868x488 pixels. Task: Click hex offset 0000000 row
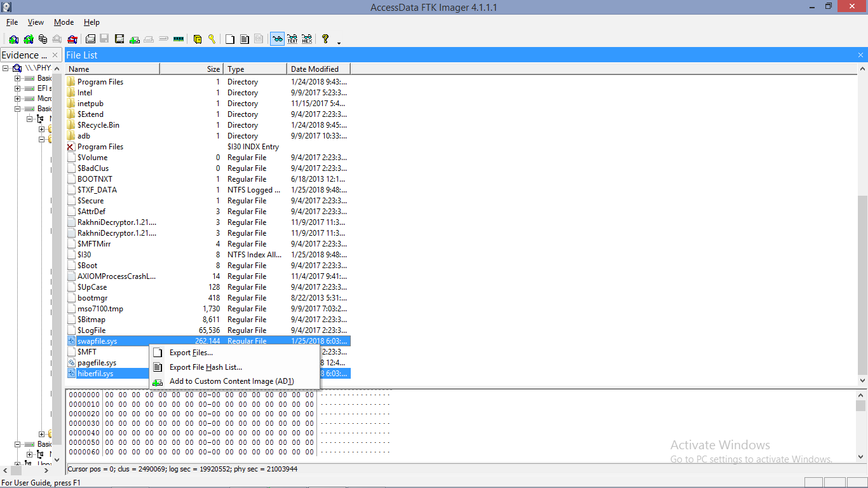click(x=229, y=395)
